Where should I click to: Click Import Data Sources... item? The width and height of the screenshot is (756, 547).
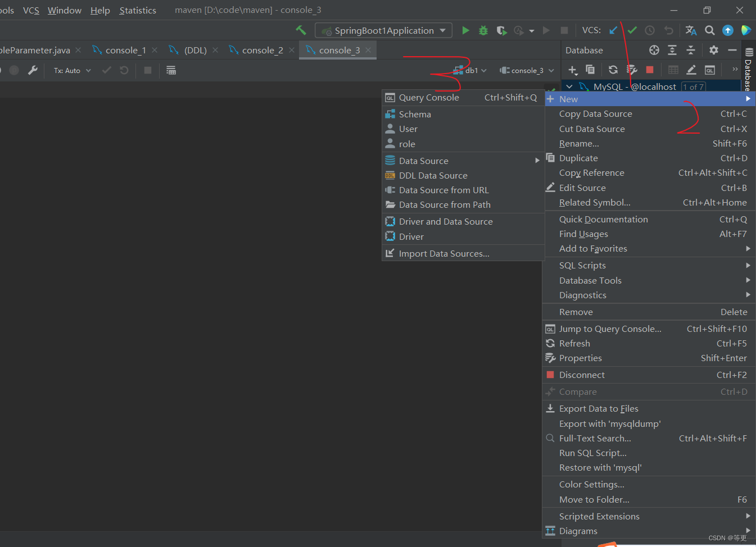[463, 253]
